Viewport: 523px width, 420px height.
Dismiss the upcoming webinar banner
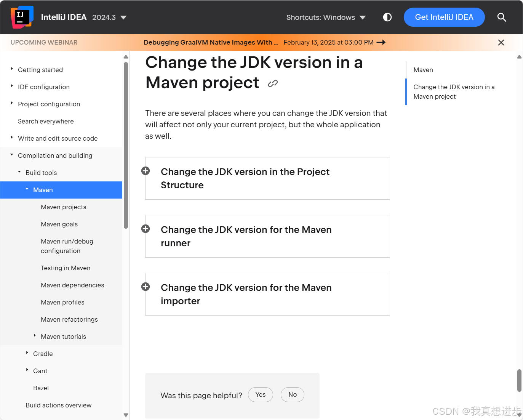[501, 42]
